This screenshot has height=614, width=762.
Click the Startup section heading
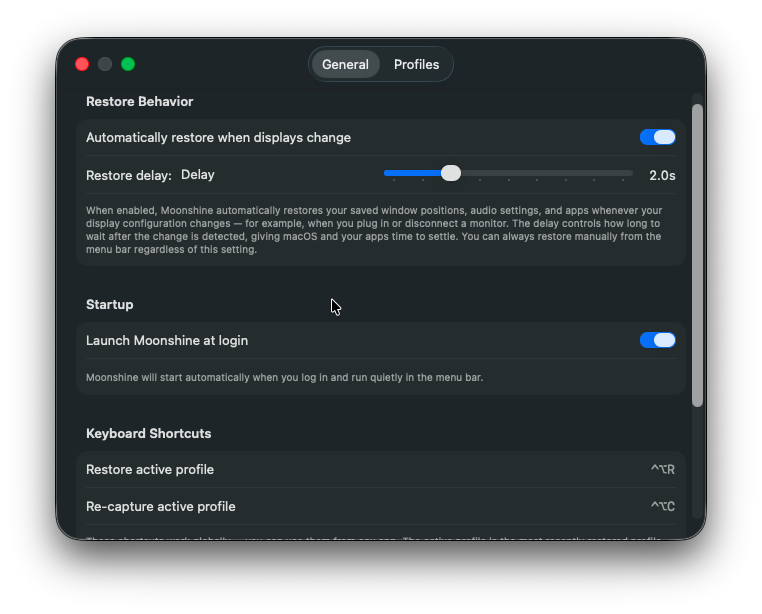coord(109,304)
